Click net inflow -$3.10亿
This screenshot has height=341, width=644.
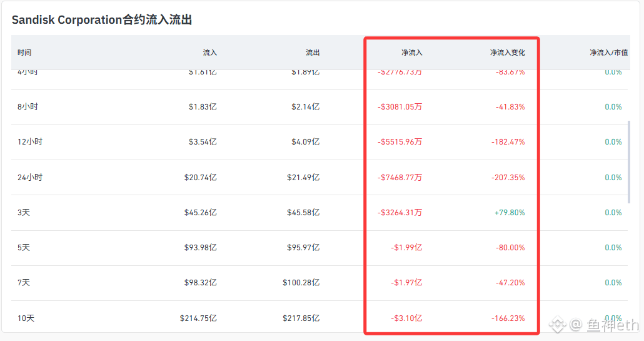[x=406, y=318]
